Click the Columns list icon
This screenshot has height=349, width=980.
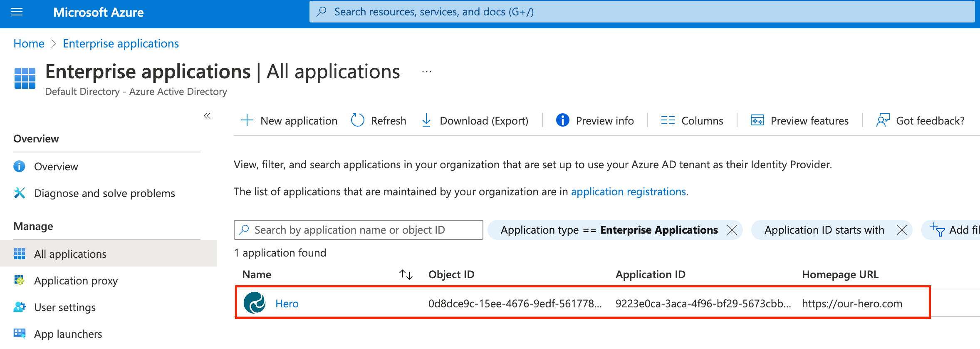[x=668, y=120]
